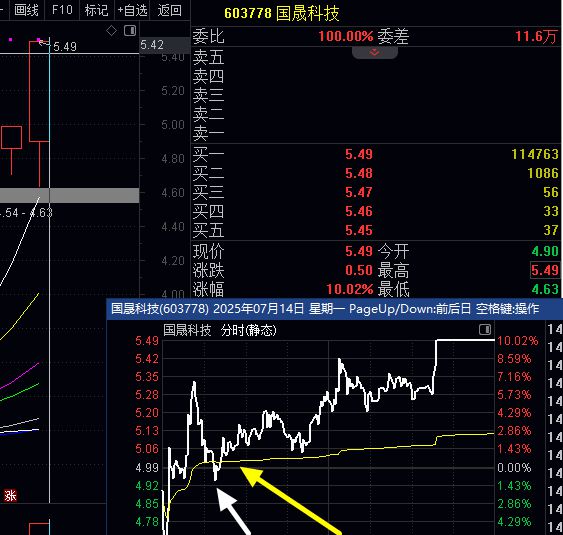Open F10 company info
Viewport: 563px width, 535px height.
click(62, 10)
